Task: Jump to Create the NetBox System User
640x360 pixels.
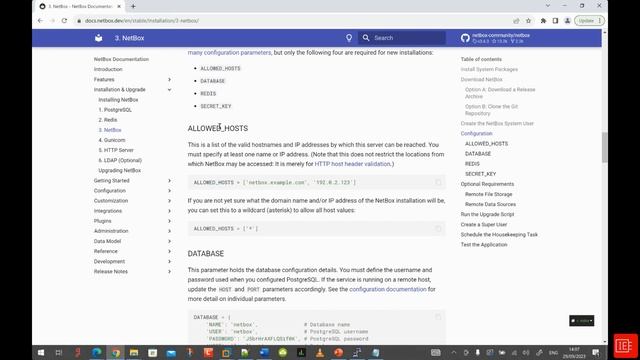Action: pyautogui.click(x=497, y=123)
